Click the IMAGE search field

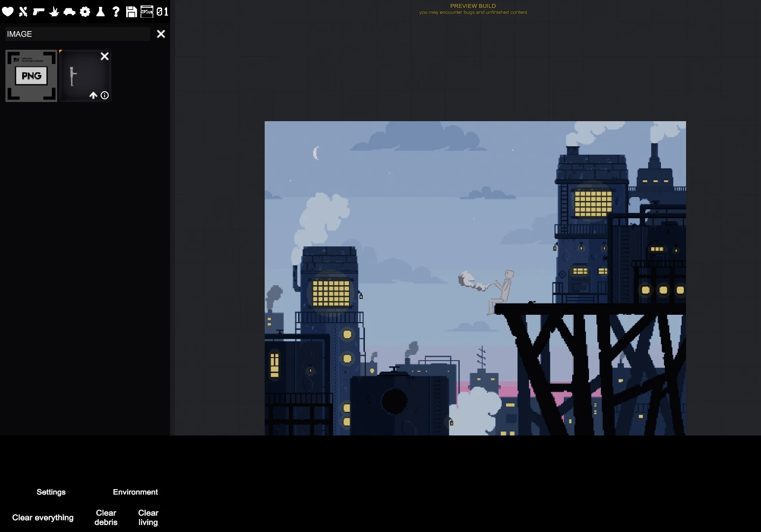[x=77, y=34]
